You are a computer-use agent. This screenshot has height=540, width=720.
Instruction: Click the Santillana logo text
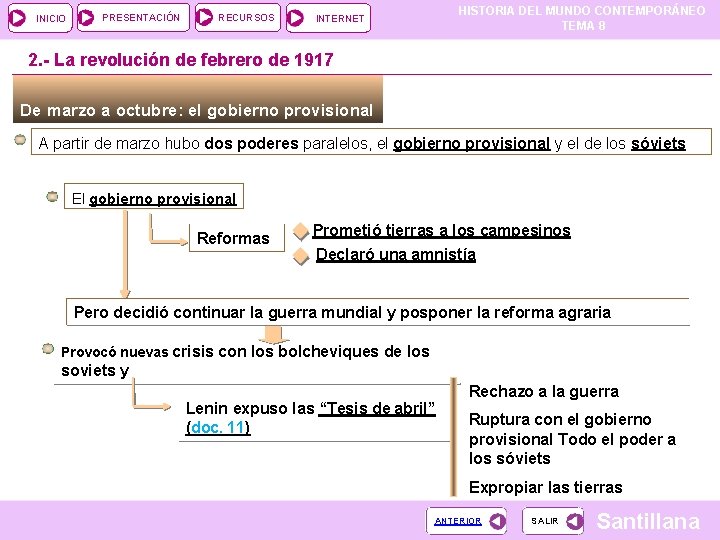[648, 521]
